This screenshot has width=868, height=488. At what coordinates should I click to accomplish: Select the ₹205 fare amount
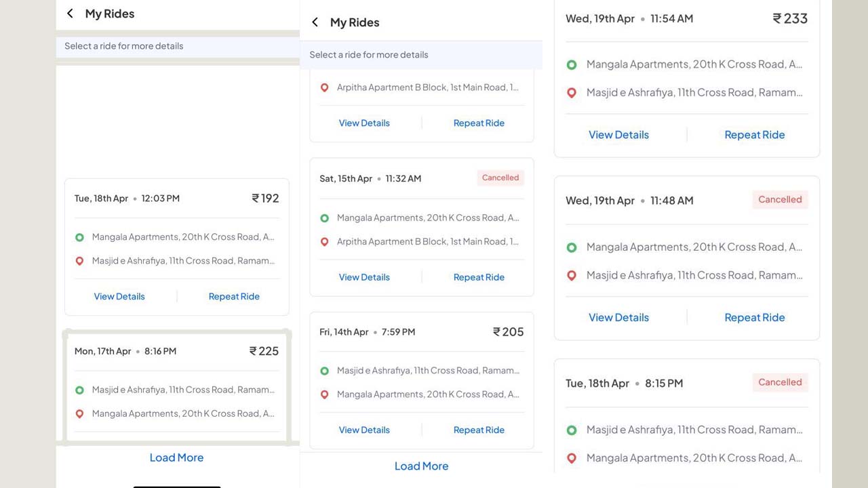pos(509,332)
